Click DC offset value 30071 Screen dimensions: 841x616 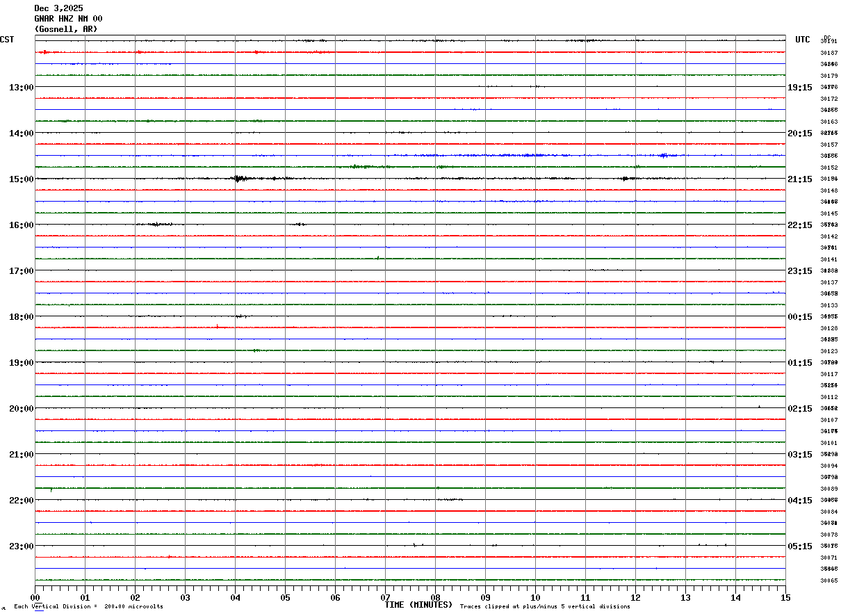point(828,558)
